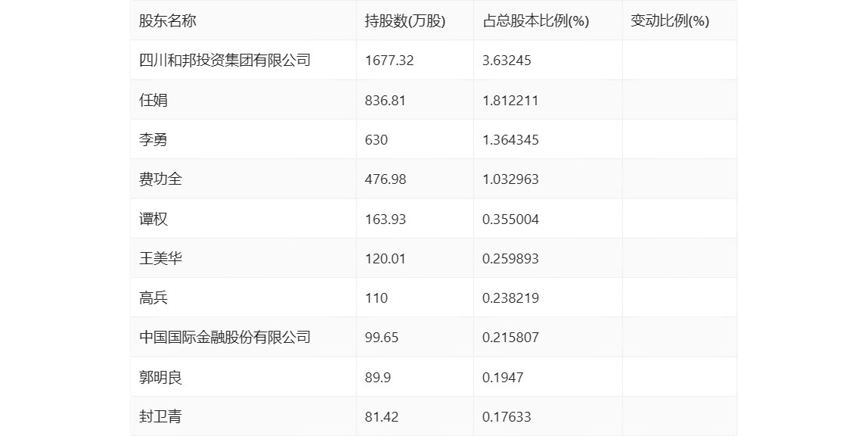This screenshot has height=436, width=868.
Task: Click the percentage 0.238219
Action: [510, 298]
